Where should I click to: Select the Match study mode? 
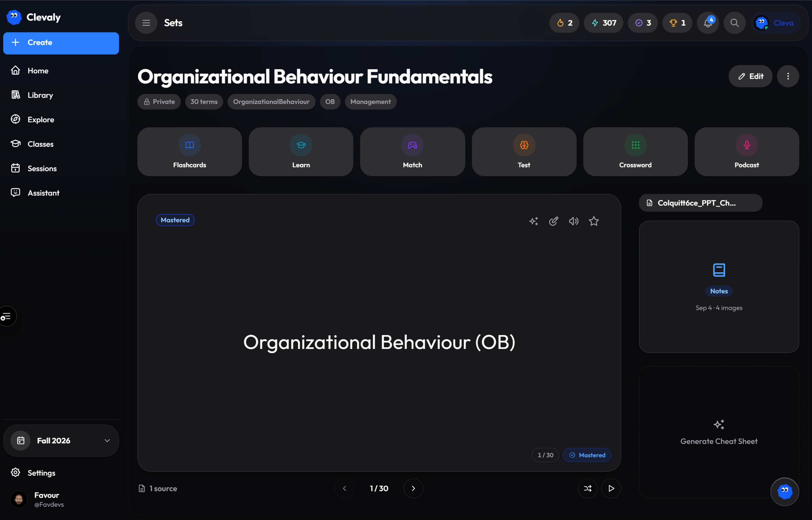pos(412,152)
